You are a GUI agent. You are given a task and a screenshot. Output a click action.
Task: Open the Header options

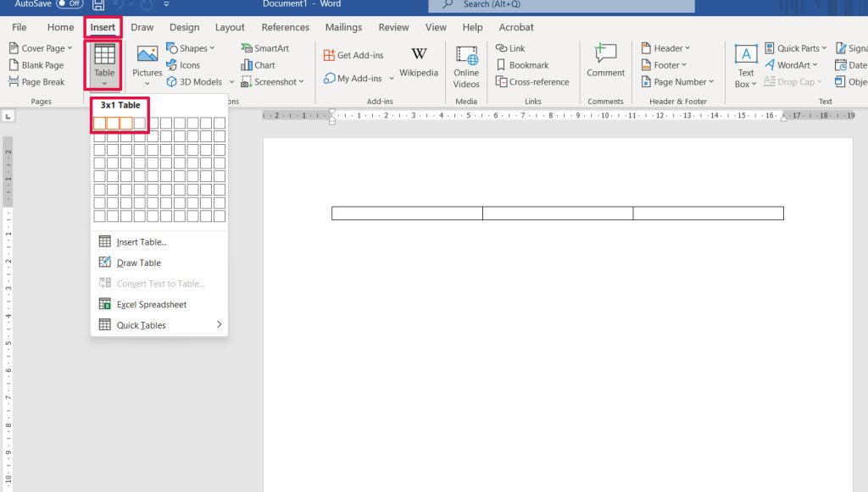pyautogui.click(x=665, y=48)
